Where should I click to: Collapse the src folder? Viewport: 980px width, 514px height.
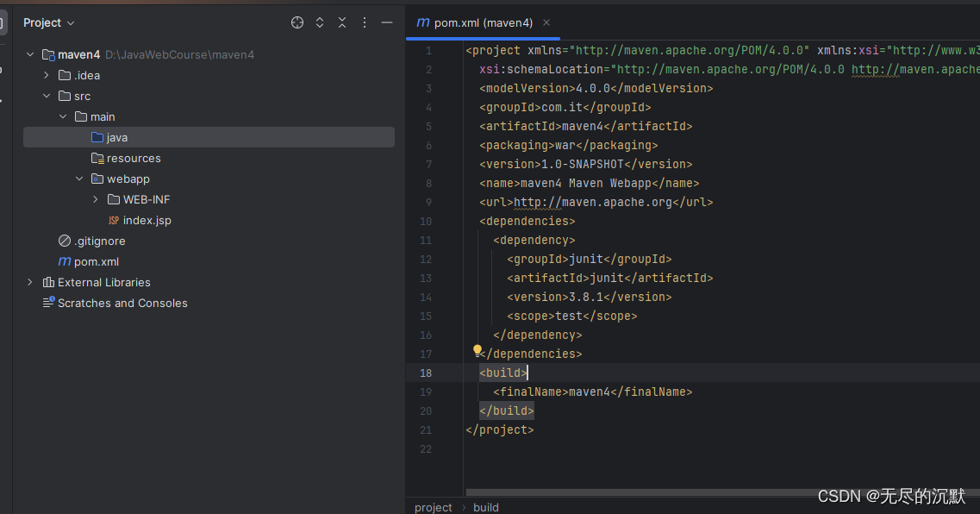47,96
